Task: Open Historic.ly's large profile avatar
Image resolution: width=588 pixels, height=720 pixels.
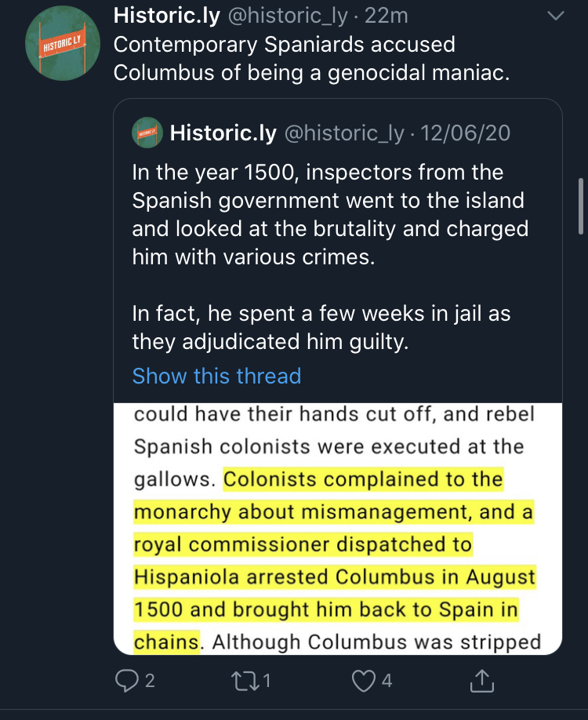Action: (63, 43)
